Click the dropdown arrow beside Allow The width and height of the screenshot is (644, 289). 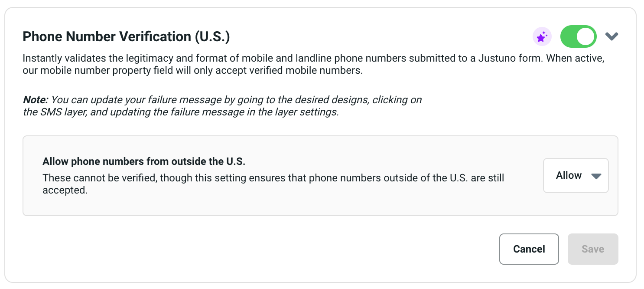click(x=596, y=176)
